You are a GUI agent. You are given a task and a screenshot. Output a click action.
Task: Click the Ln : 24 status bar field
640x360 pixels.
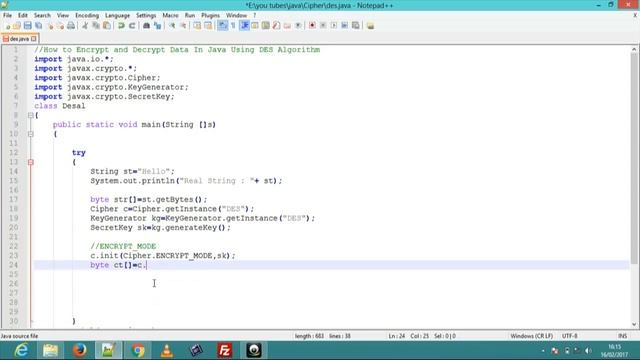(x=396, y=336)
